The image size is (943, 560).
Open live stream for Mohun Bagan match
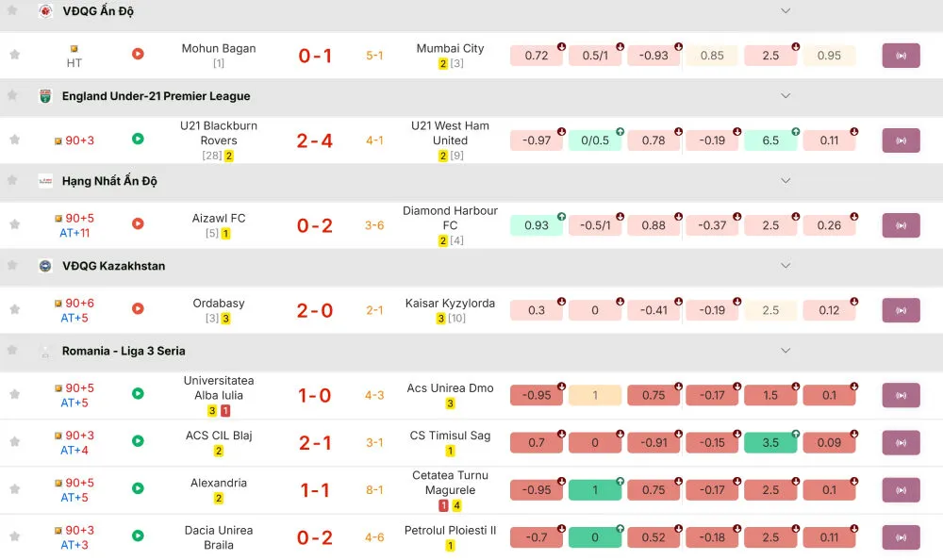pos(901,56)
